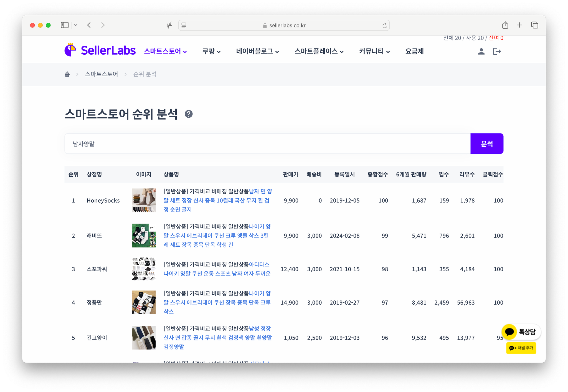Click the 판매가 column header
568x392 pixels.
(290, 174)
